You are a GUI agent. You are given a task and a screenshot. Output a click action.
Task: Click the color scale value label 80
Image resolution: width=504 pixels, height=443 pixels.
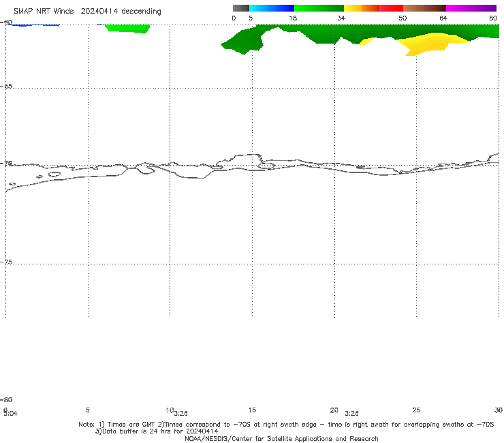(493, 18)
